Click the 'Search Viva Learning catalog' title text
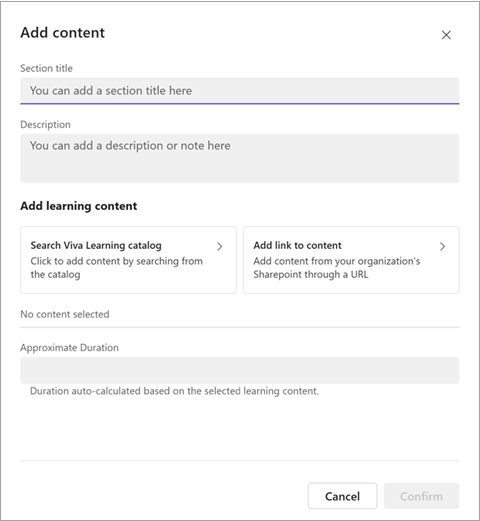 tap(96, 246)
